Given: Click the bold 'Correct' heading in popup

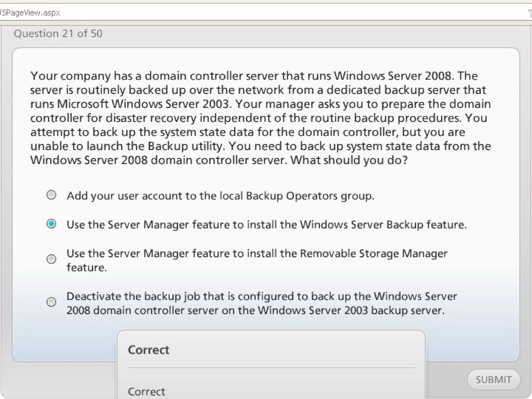Looking at the screenshot, I should 149,350.
